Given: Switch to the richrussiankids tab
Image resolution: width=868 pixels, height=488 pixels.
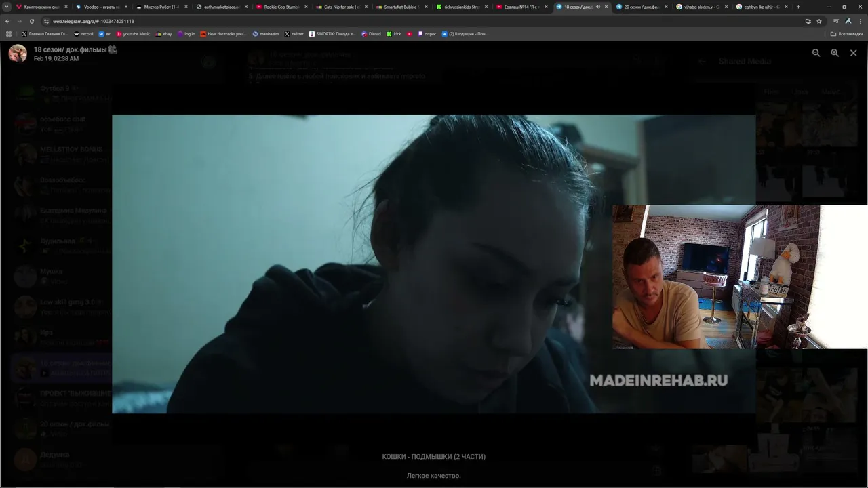Looking at the screenshot, I should coord(462,7).
